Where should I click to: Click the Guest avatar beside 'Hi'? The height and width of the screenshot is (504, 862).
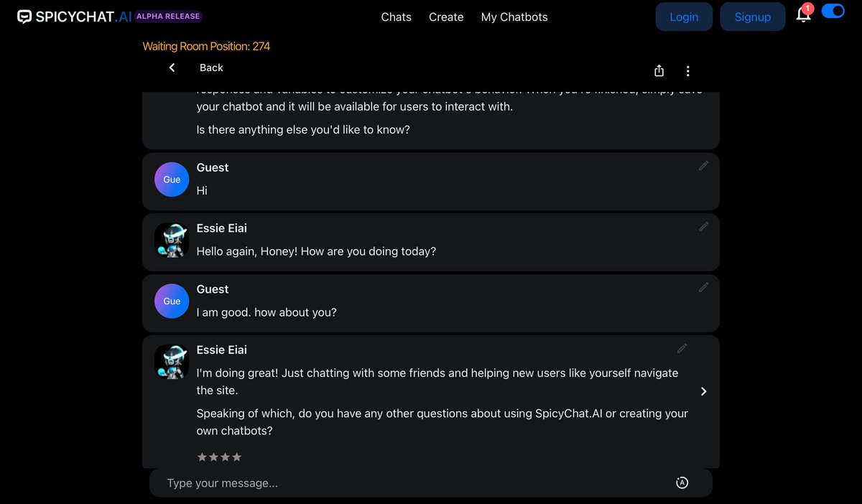[x=172, y=179]
